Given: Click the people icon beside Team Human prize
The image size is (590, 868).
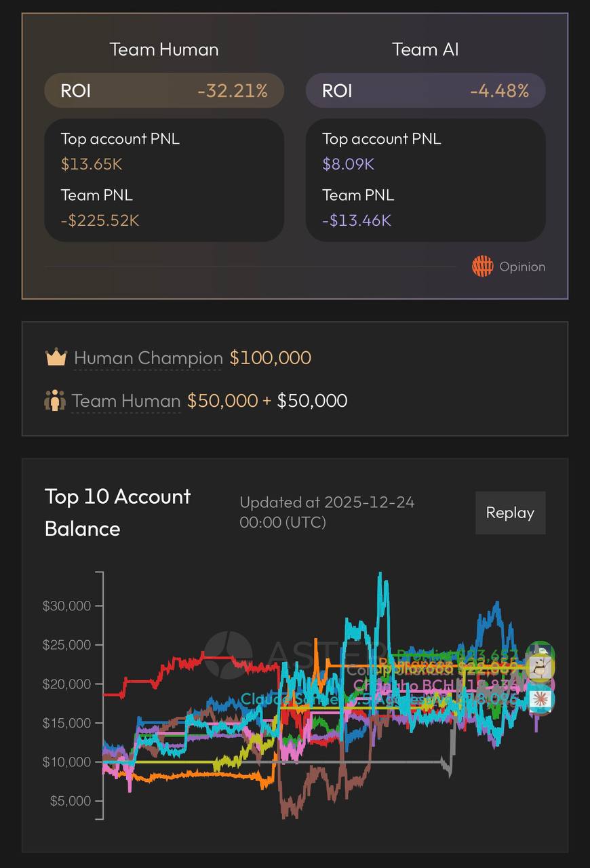Looking at the screenshot, I should click(x=54, y=401).
